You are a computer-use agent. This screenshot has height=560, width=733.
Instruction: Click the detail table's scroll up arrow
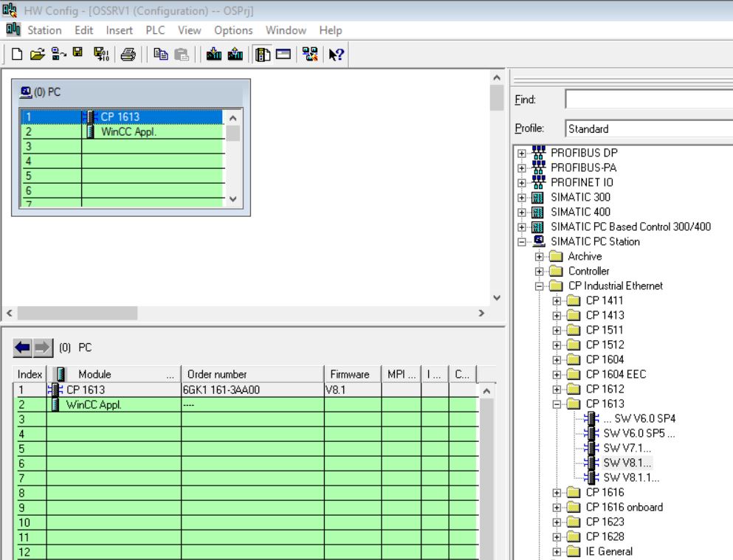click(x=486, y=391)
